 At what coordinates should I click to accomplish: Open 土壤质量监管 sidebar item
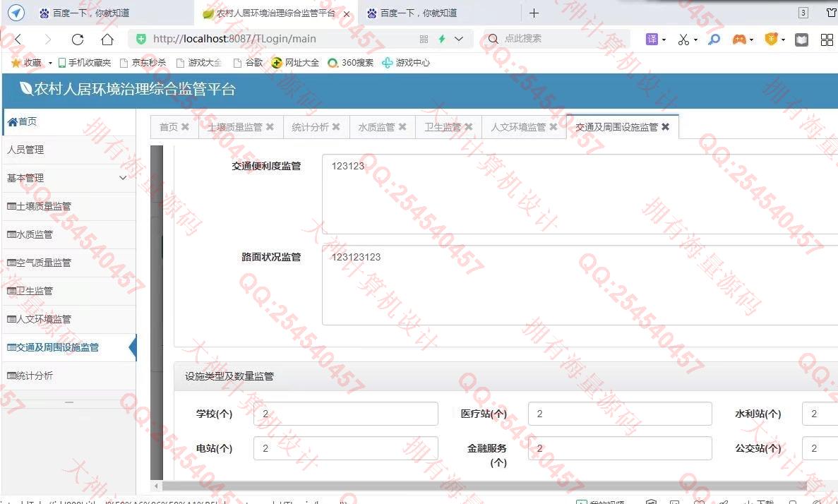tap(68, 206)
